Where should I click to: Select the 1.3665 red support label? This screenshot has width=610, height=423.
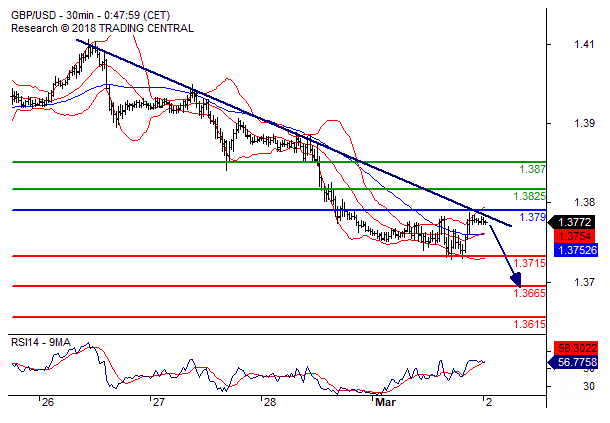coord(529,293)
